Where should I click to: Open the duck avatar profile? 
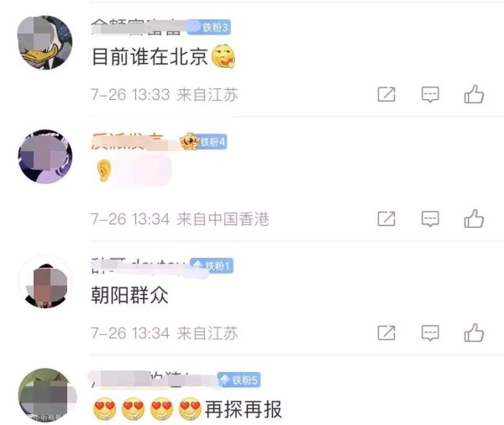coord(45,43)
